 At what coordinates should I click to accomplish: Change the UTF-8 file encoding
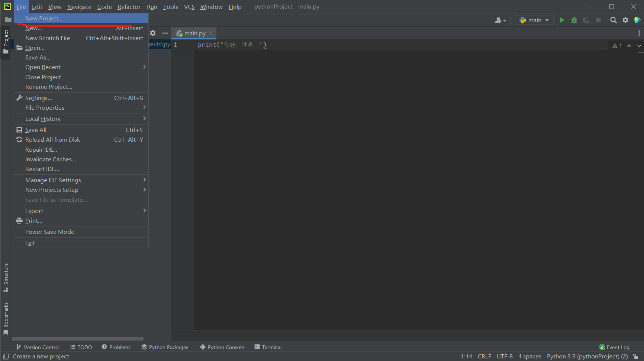(x=505, y=356)
